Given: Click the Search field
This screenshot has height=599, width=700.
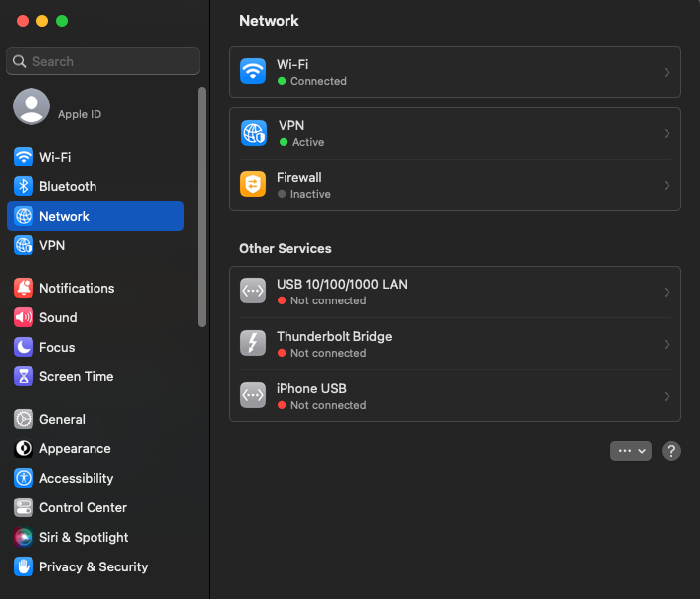Looking at the screenshot, I should point(103,61).
